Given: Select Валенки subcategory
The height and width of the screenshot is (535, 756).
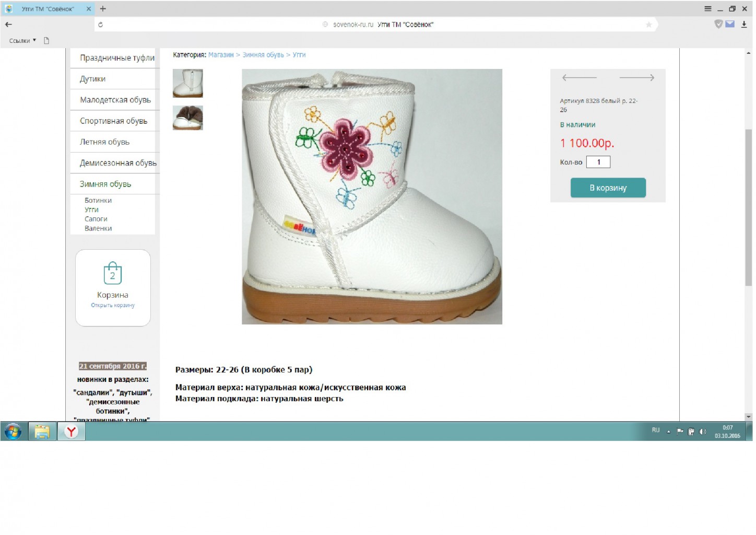Looking at the screenshot, I should (x=98, y=228).
